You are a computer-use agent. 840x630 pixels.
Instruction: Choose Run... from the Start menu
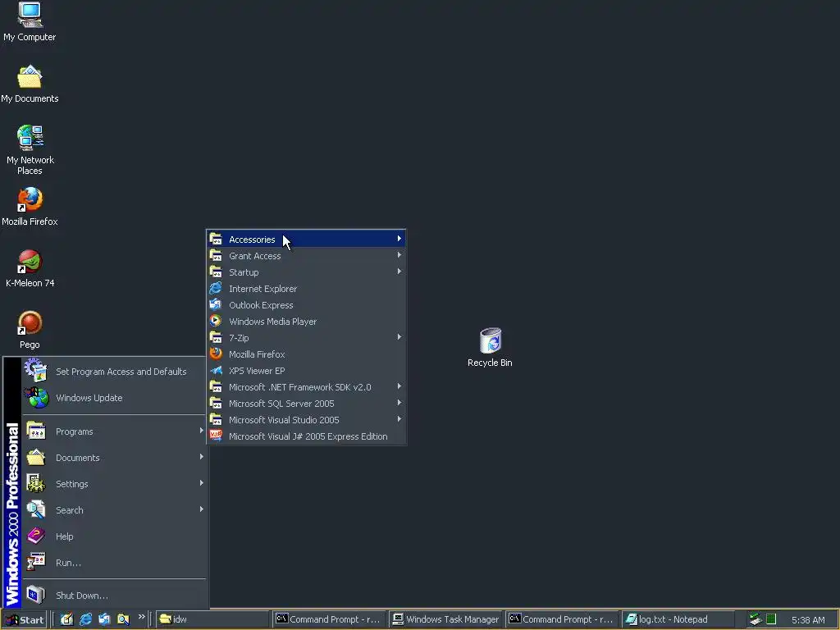pos(114,563)
